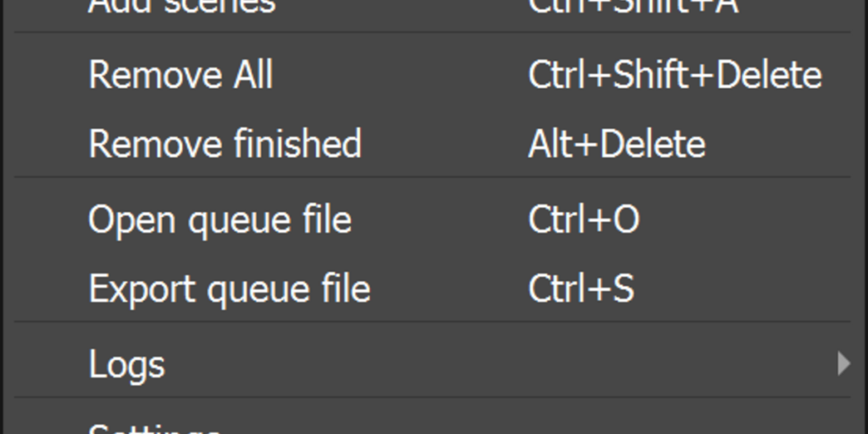The image size is (868, 434).
Task: Click the Ctrl+O shortcut label
Action: pos(584,220)
